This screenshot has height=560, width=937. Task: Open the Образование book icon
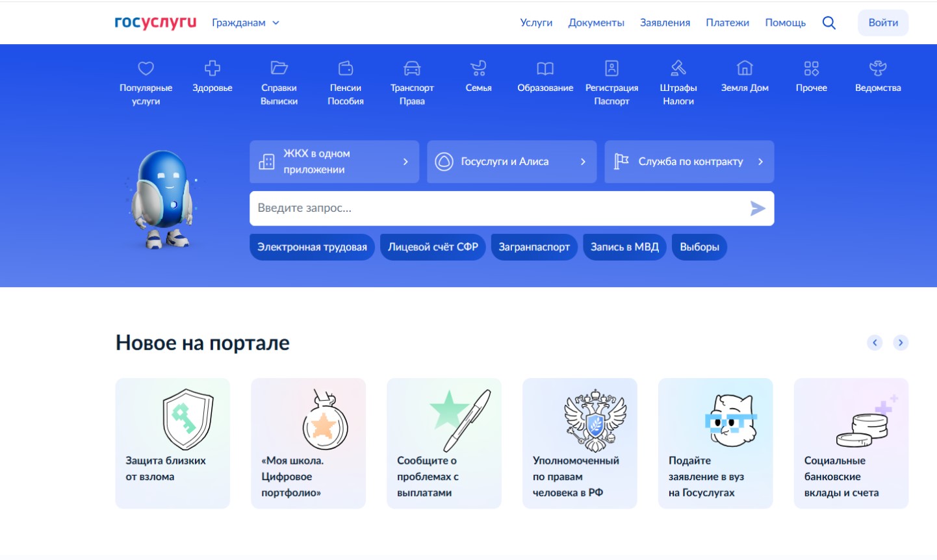pos(545,68)
